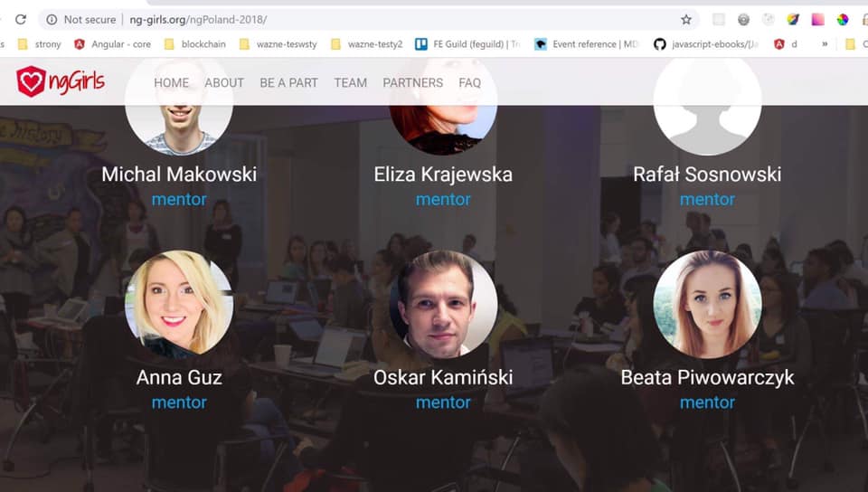Open the Trello FE Guild bookmark
868x492 pixels.
point(468,44)
